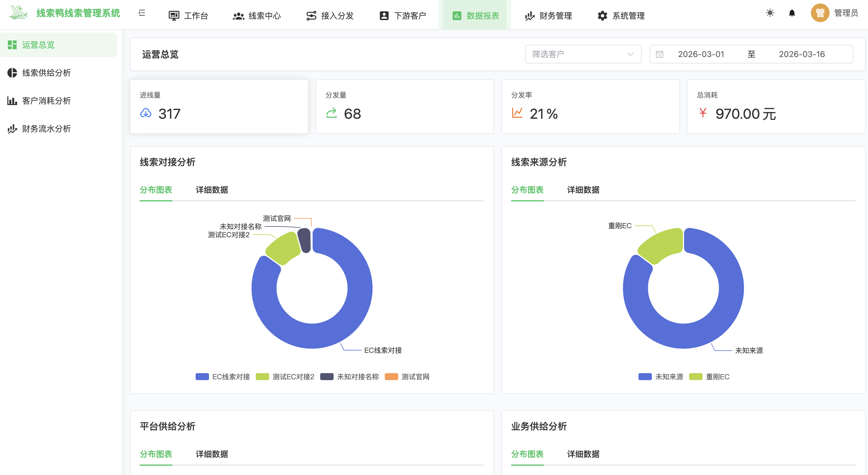Open notifications with the bell icon
The width and height of the screenshot is (868, 475).
click(x=792, y=13)
